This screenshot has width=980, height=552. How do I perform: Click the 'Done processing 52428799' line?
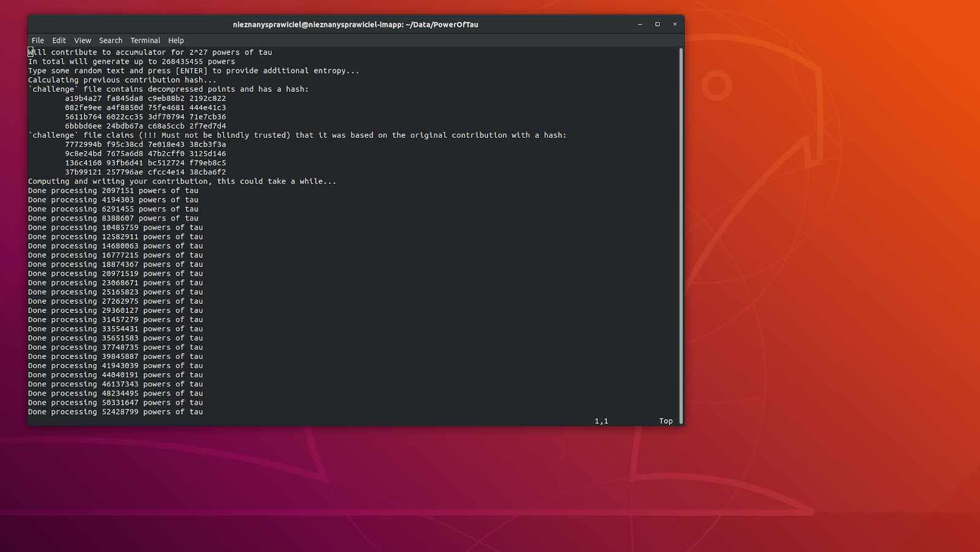[x=115, y=412]
